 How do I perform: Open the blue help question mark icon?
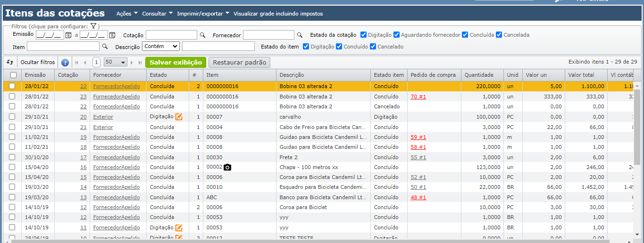[65, 62]
